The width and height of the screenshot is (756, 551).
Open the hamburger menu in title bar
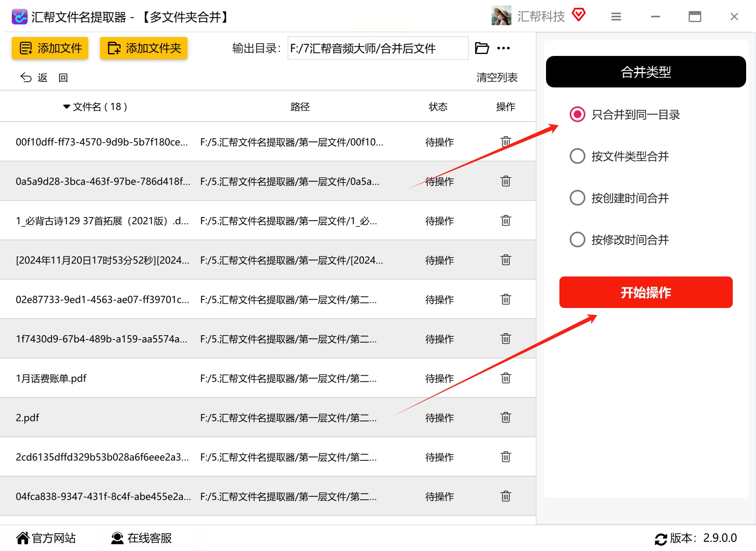coord(616,17)
